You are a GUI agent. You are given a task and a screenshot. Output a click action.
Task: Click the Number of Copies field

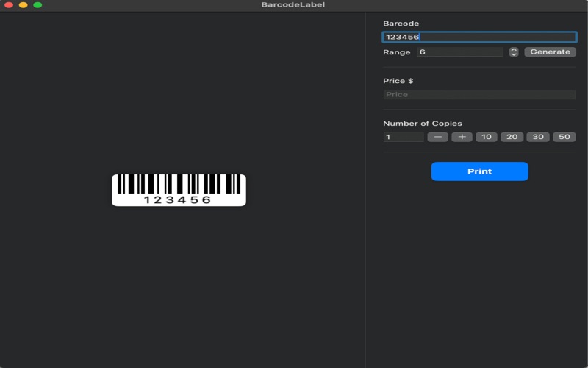click(404, 137)
